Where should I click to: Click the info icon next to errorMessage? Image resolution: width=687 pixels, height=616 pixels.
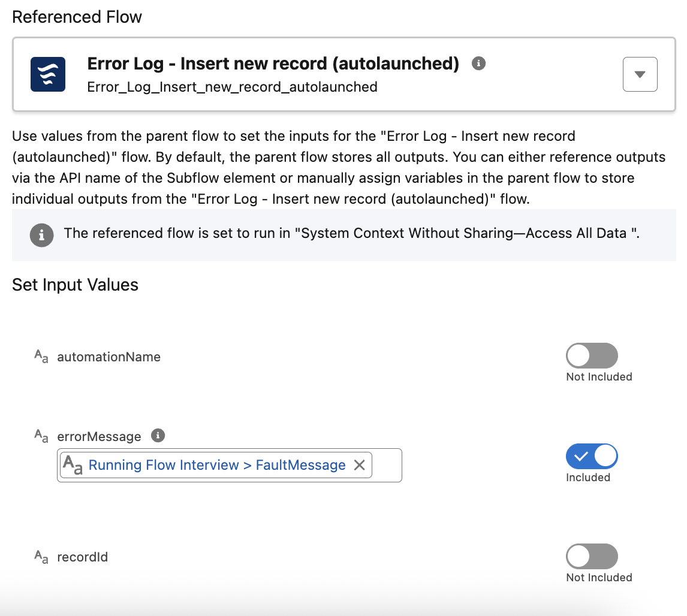click(158, 436)
